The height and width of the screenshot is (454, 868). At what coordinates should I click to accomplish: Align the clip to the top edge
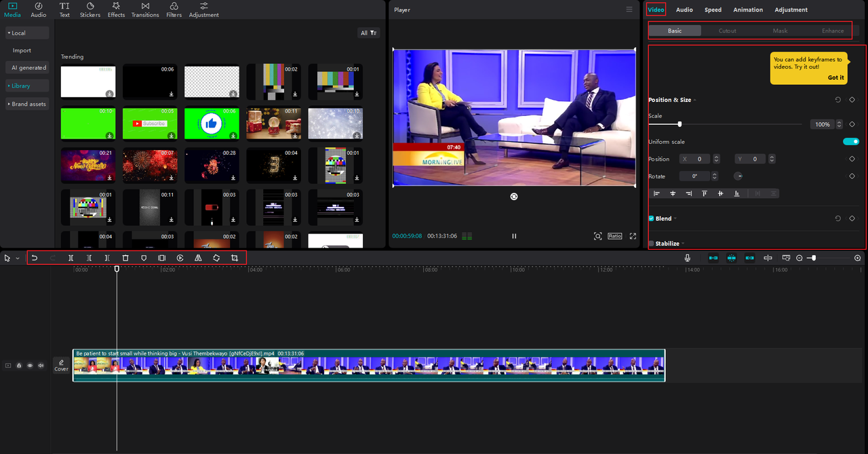[705, 193]
